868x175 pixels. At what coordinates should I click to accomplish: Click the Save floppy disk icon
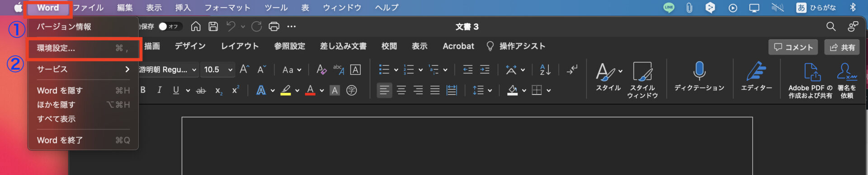click(213, 27)
